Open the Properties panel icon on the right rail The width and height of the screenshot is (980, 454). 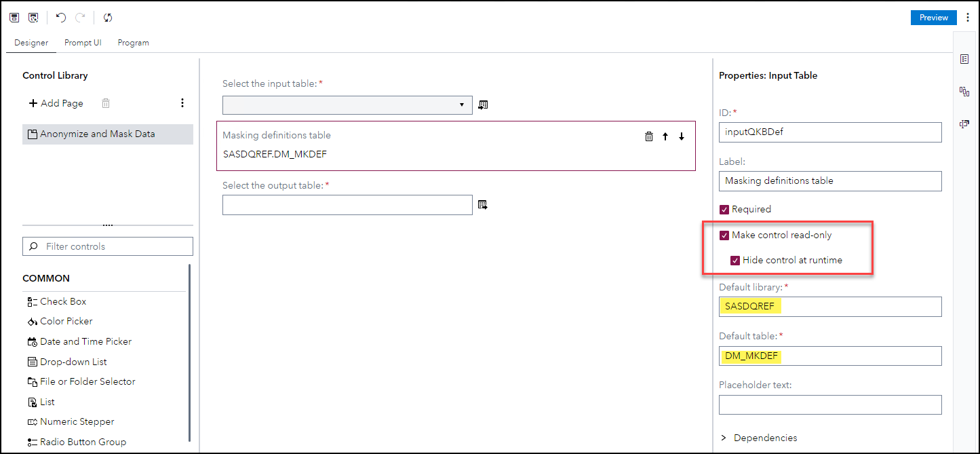pos(964,59)
